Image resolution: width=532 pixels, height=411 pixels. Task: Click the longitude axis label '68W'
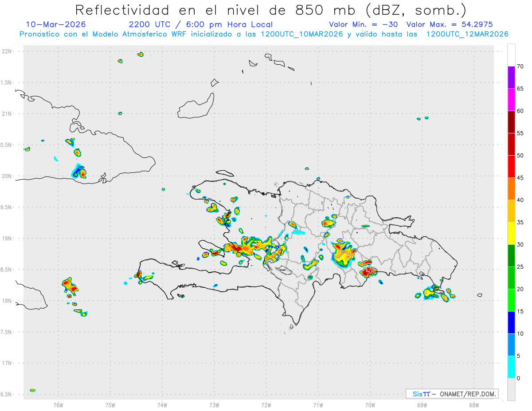tap(473, 405)
